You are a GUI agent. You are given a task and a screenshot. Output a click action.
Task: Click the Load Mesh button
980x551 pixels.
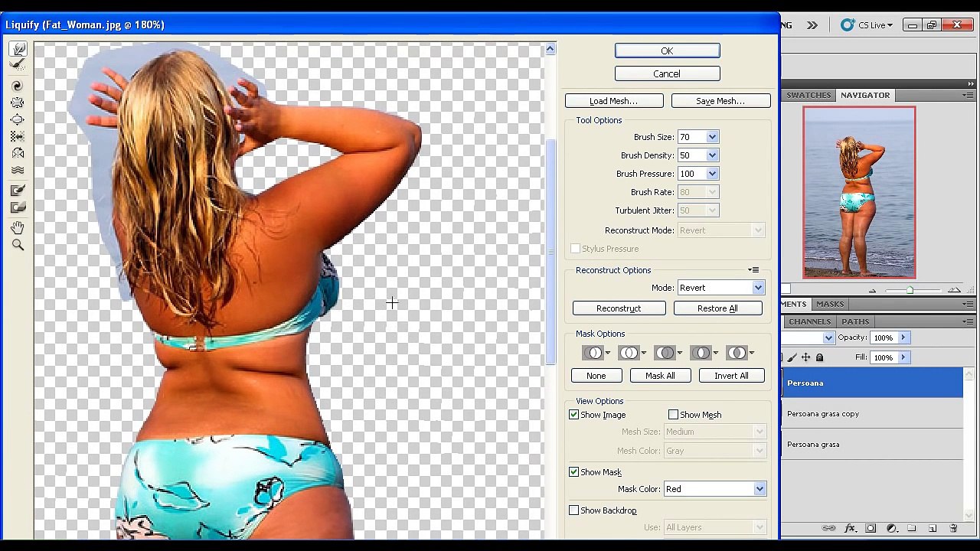pyautogui.click(x=613, y=101)
